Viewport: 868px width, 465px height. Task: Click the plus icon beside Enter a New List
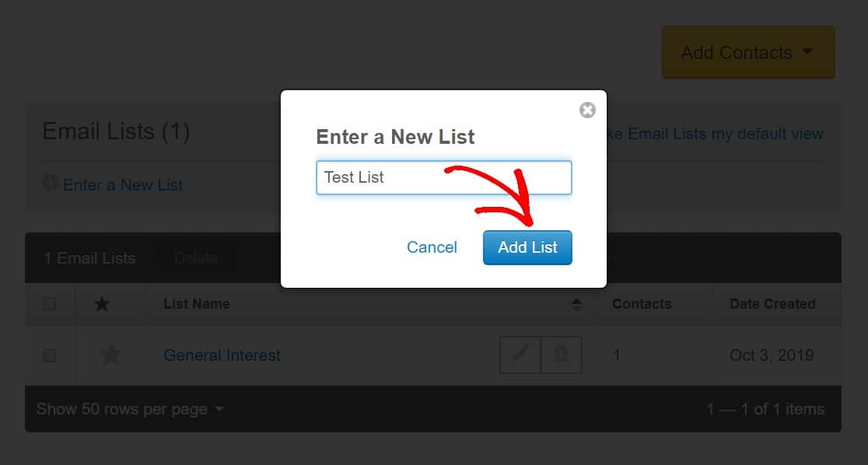click(51, 183)
